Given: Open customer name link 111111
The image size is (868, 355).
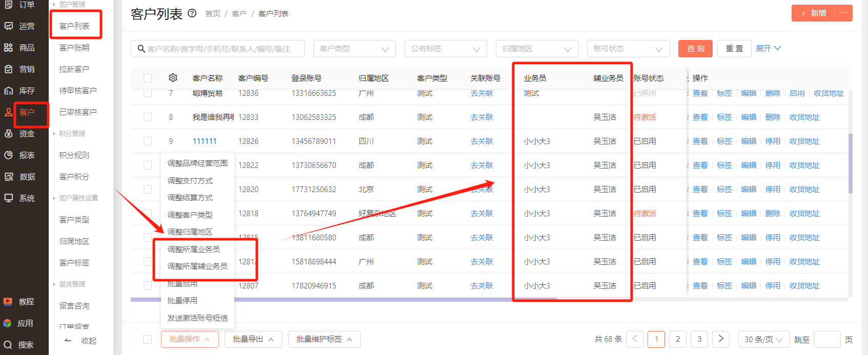Looking at the screenshot, I should (x=205, y=141).
